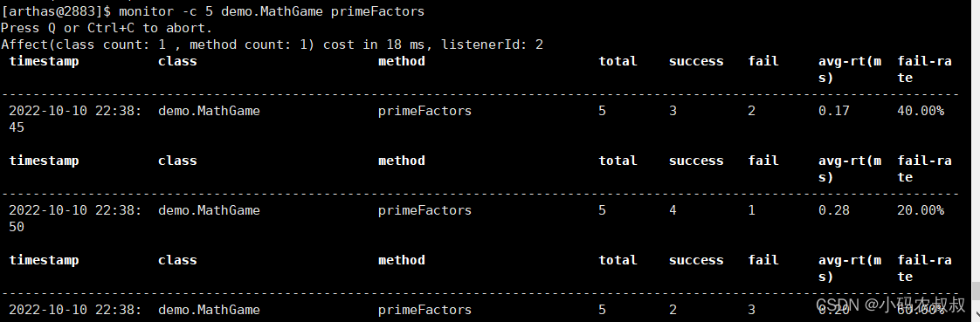Click the terminal's vertical scrollbar thumb
The width and height of the screenshot is (980, 322).
point(976,291)
